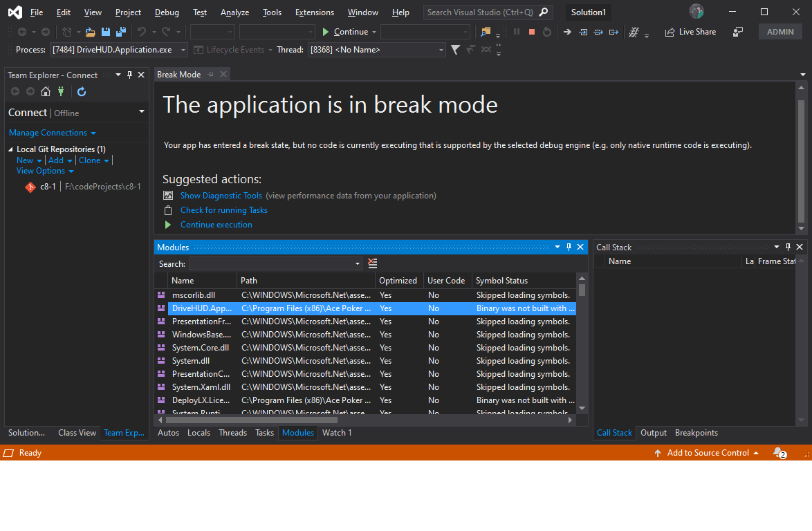
Task: Click the Show Diagnostic Tools icon
Action: tap(168, 195)
